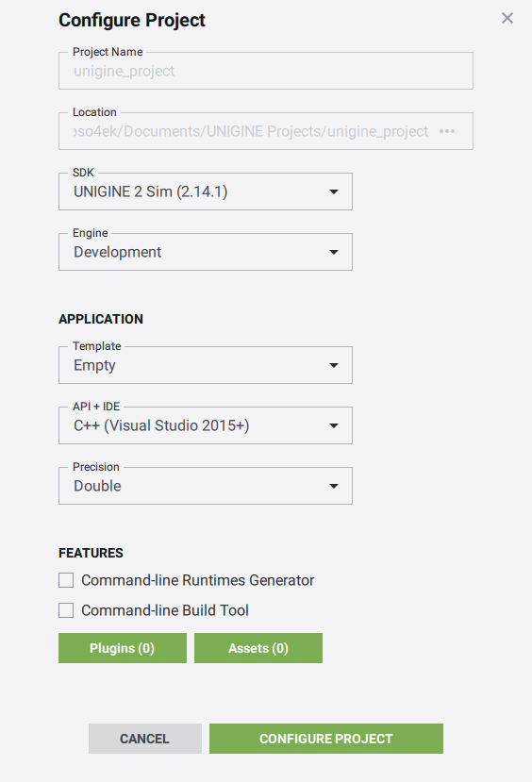Viewport: 532px width, 782px height.
Task: Click the green CONFIGURE PROJECT button
Action: (326, 739)
